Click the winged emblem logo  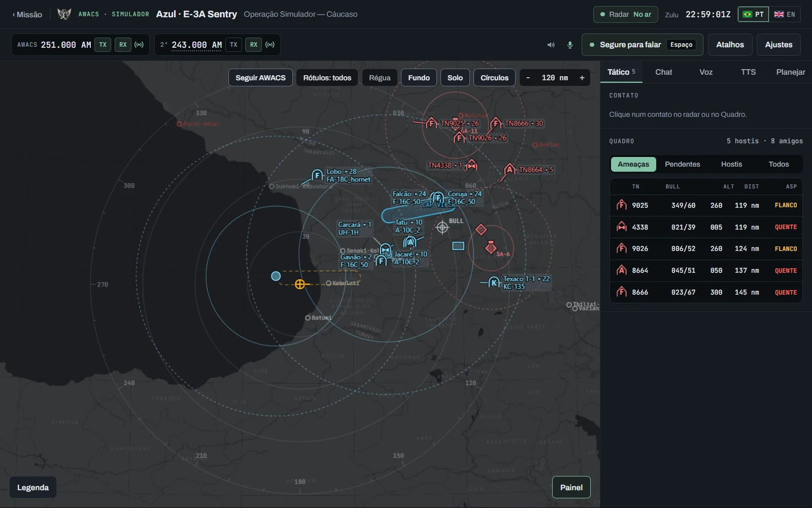tap(64, 14)
